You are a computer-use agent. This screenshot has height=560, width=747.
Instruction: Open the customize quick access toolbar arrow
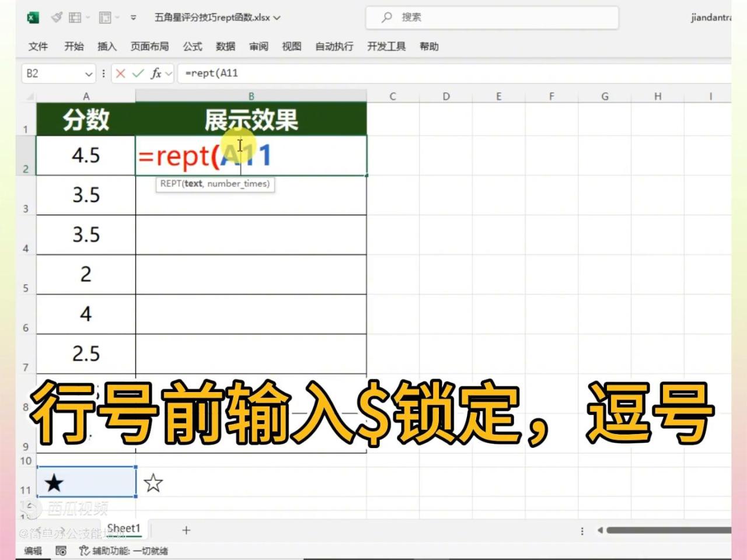point(133,17)
